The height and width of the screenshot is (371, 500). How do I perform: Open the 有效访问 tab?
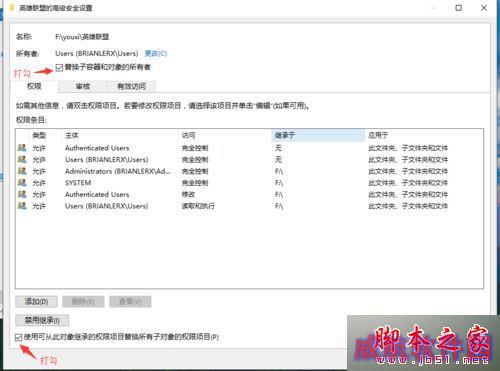coord(132,87)
